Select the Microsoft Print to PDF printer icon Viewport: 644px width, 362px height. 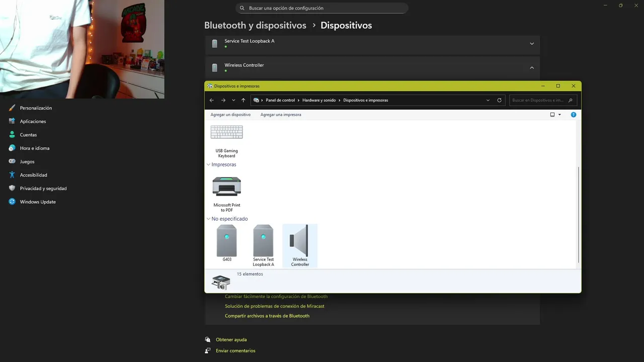226,187
